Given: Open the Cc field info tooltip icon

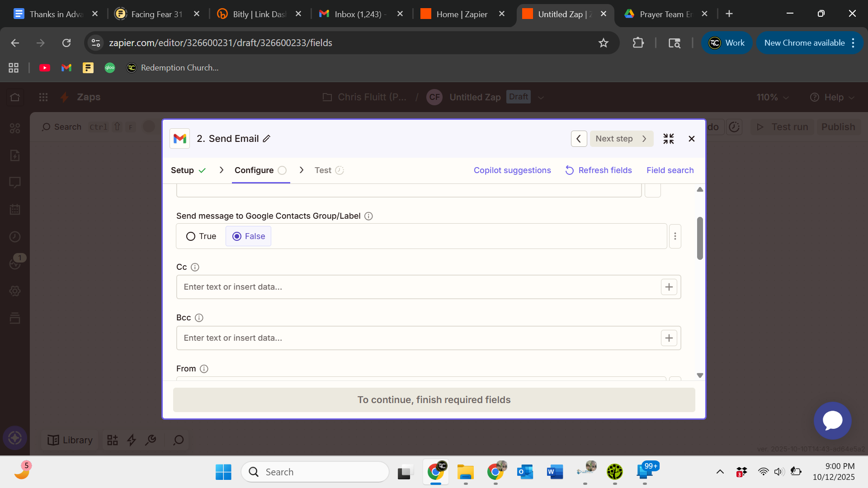Looking at the screenshot, I should click(195, 267).
